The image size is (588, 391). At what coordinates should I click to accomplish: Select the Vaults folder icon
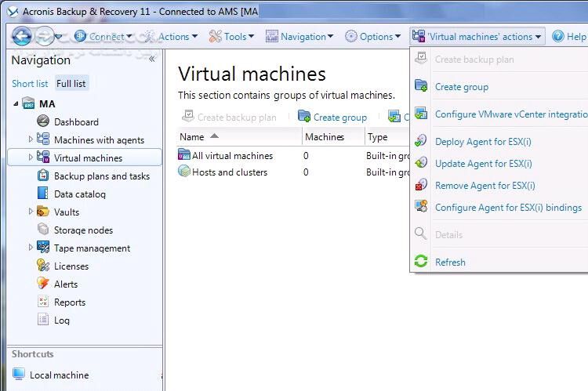(43, 212)
